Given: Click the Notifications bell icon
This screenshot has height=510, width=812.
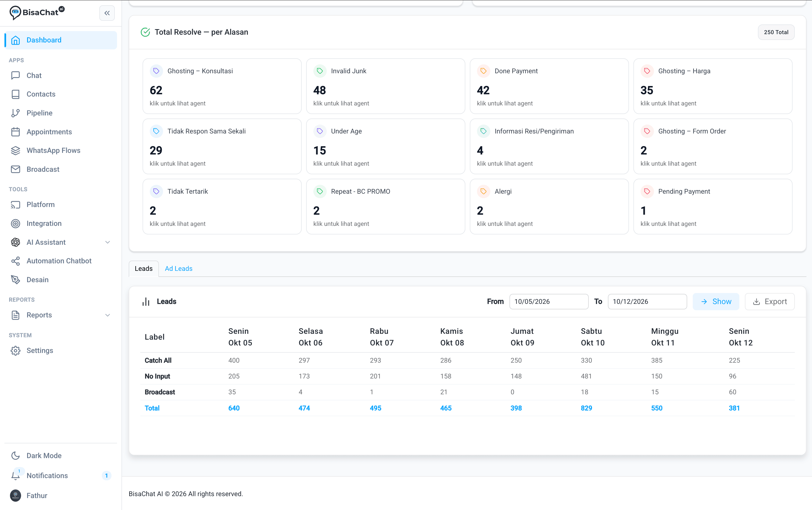Looking at the screenshot, I should coord(16,476).
